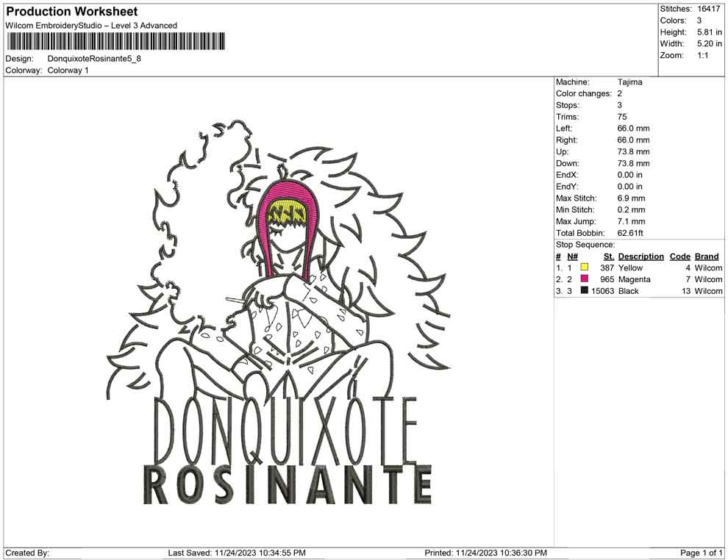Select the Min Stitch value 0.2 mm

(x=631, y=209)
